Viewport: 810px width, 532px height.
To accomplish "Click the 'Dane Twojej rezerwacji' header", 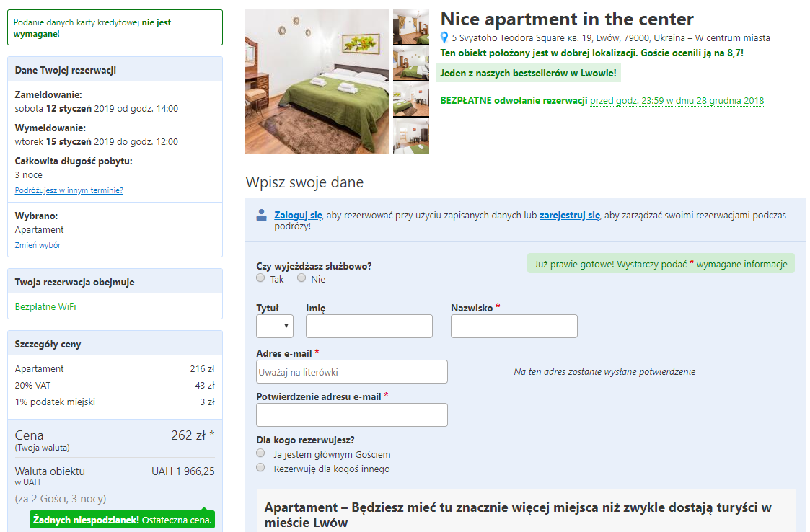I will coord(115,70).
